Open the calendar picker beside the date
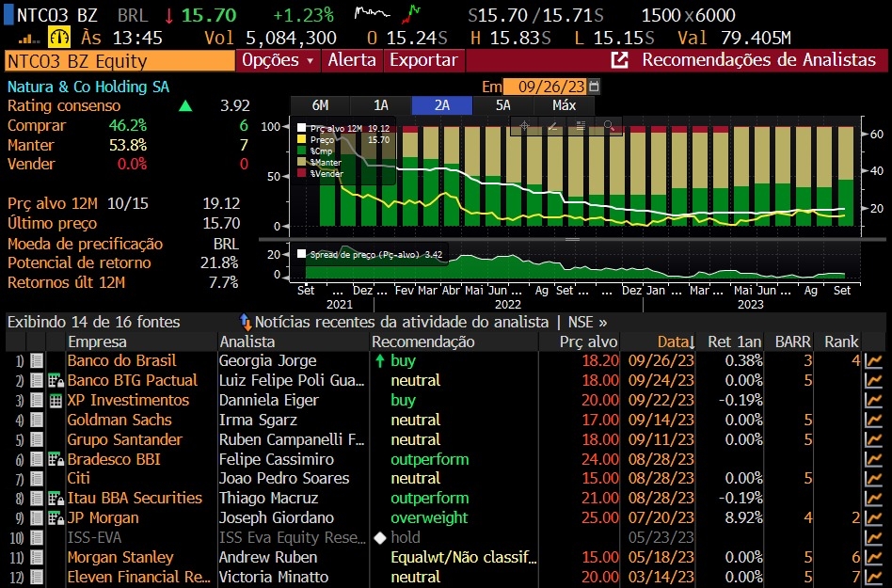This screenshot has height=588, width=892. click(x=594, y=87)
